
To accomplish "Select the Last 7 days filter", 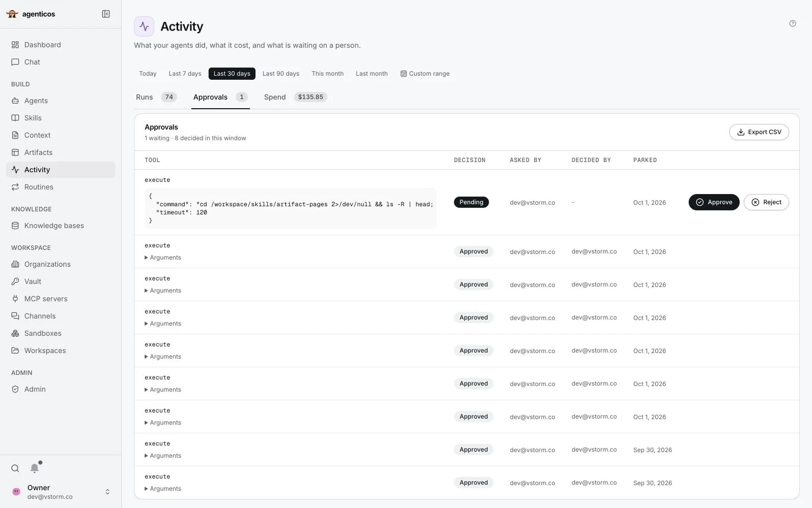I will pos(185,74).
